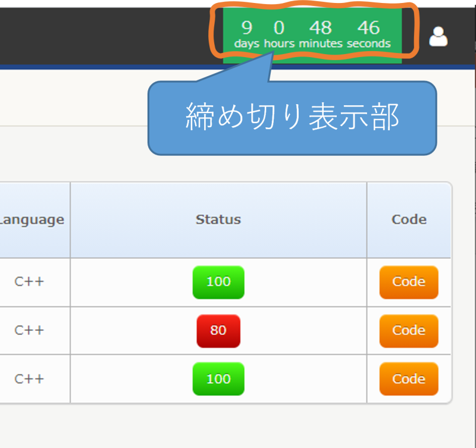Select C++ in the third row
This screenshot has height=448, width=476.
pyautogui.click(x=29, y=379)
